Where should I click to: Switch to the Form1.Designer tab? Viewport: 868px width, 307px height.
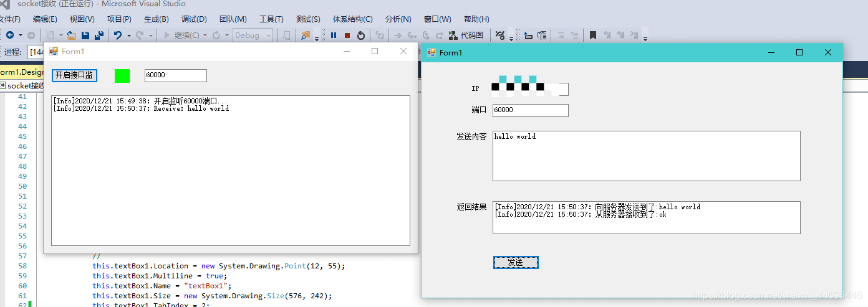[21, 72]
